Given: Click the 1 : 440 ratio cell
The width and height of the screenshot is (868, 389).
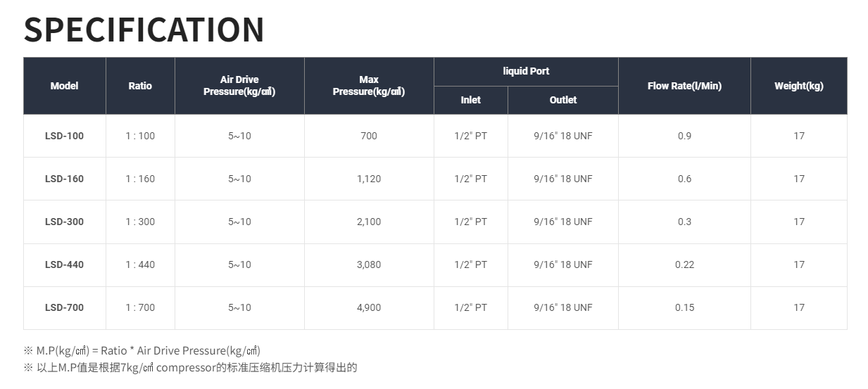Looking at the screenshot, I should coord(140,264).
